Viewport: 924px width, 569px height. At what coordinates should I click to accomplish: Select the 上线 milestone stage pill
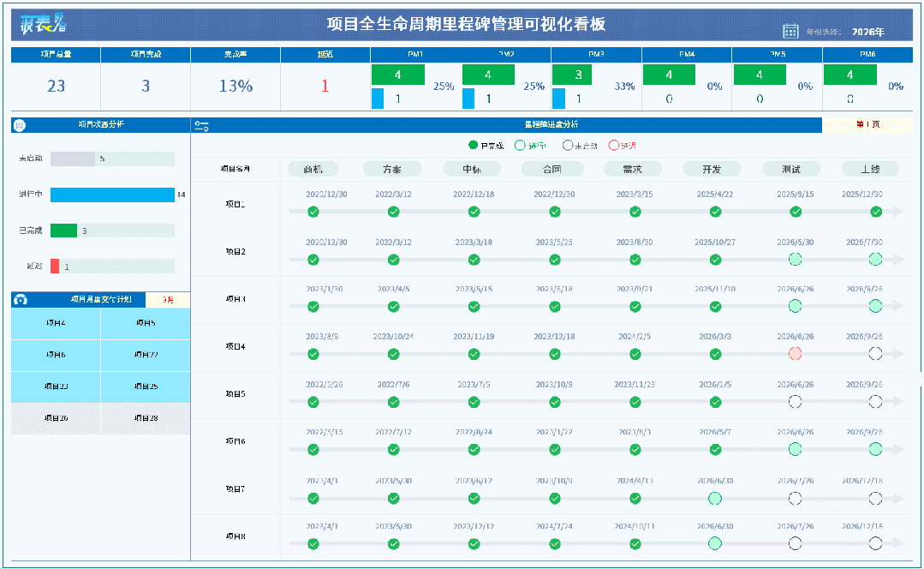[870, 169]
